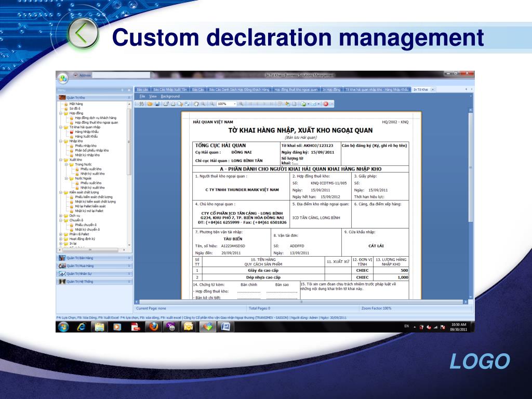Click the red close preview icon
The height and width of the screenshot is (399, 532).
click(x=326, y=104)
